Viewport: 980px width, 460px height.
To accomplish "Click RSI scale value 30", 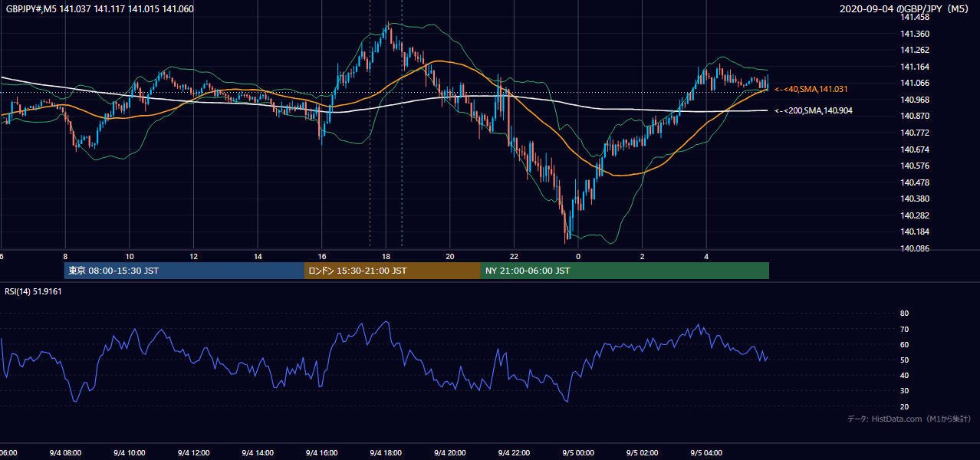I will 904,391.
